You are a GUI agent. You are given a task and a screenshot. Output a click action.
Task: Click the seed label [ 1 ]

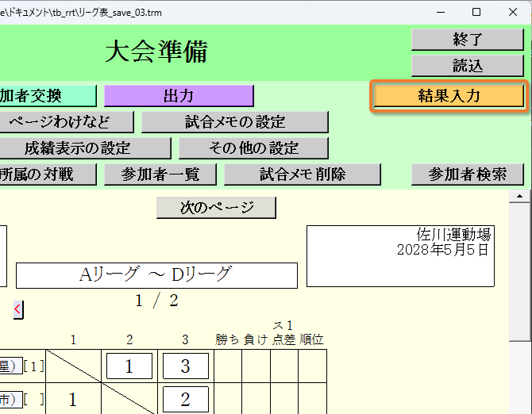33,366
